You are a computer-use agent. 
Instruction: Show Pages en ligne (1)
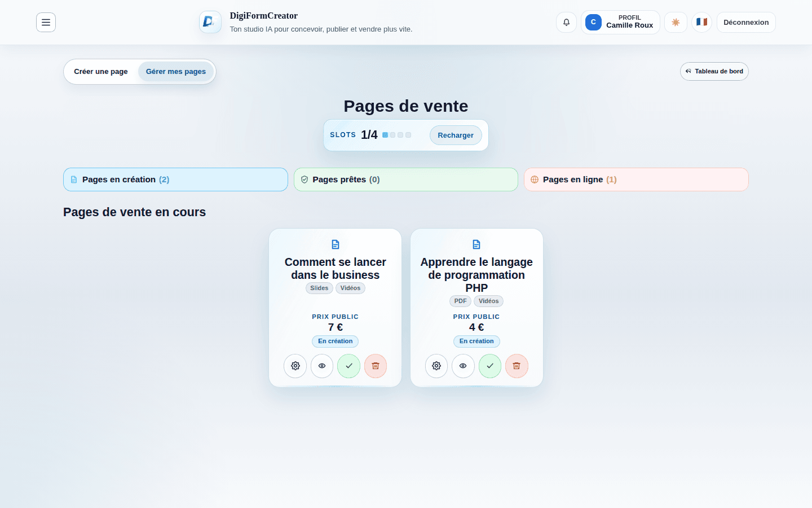click(x=636, y=179)
